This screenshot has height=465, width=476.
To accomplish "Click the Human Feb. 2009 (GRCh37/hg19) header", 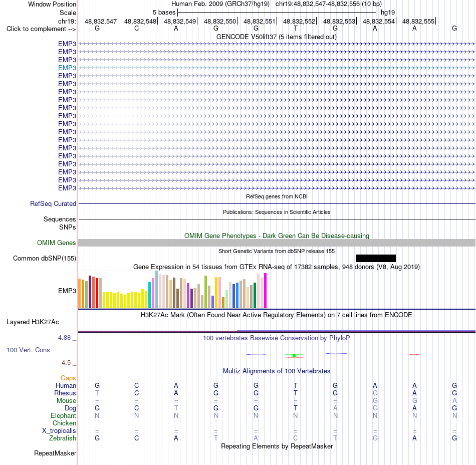I will tap(220, 4).
